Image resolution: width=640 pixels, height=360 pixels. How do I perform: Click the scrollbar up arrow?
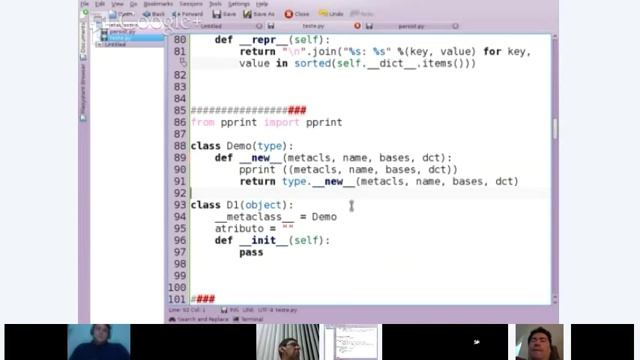click(x=555, y=37)
